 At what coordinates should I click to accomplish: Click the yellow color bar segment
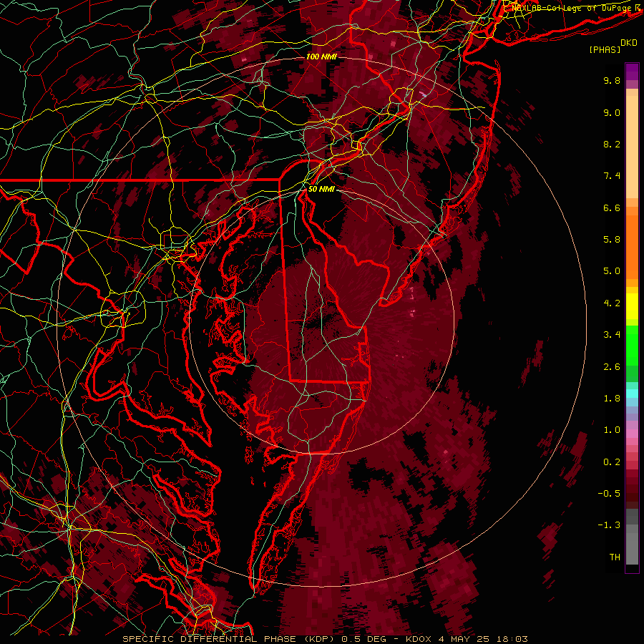[x=632, y=306]
